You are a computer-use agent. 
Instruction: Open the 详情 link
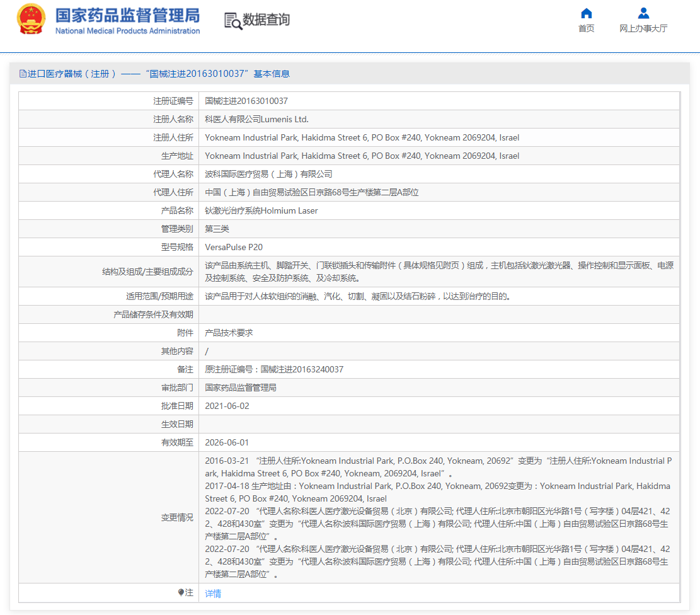pyautogui.click(x=213, y=593)
